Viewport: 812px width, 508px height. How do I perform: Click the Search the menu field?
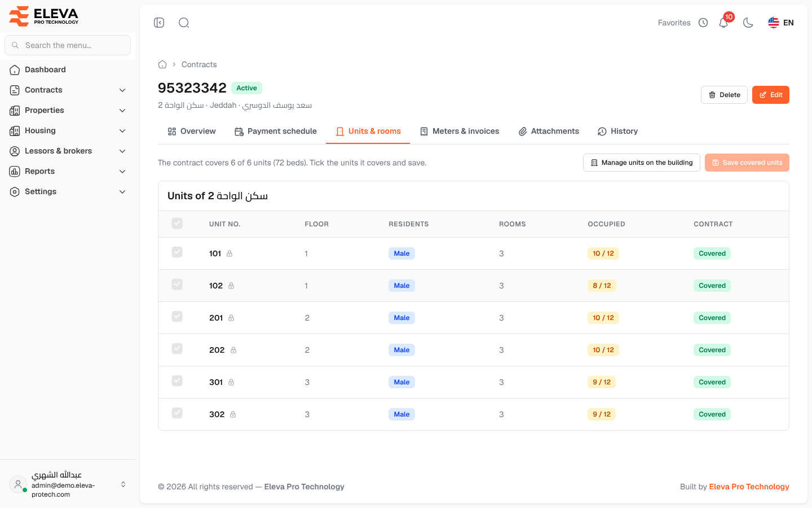pos(68,45)
